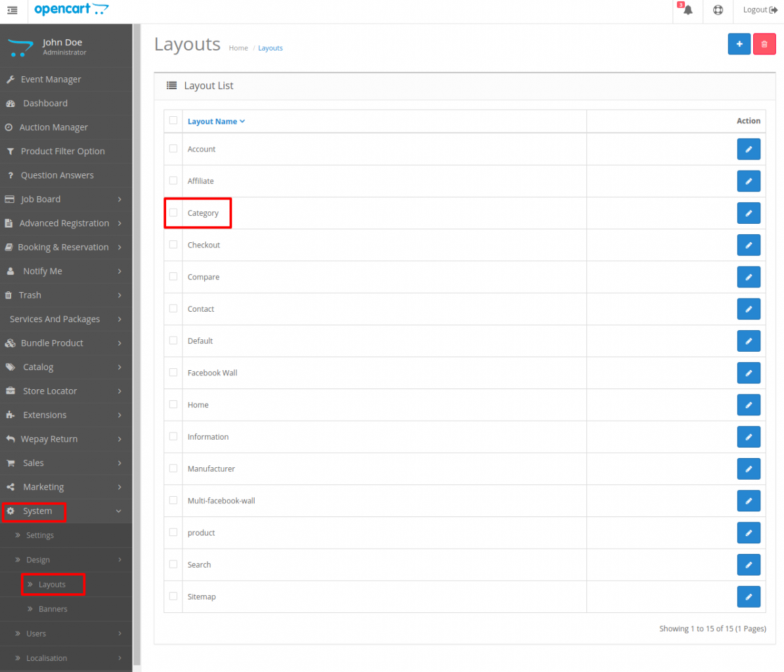
Task: Click the Home breadcrumb link
Action: coord(238,48)
